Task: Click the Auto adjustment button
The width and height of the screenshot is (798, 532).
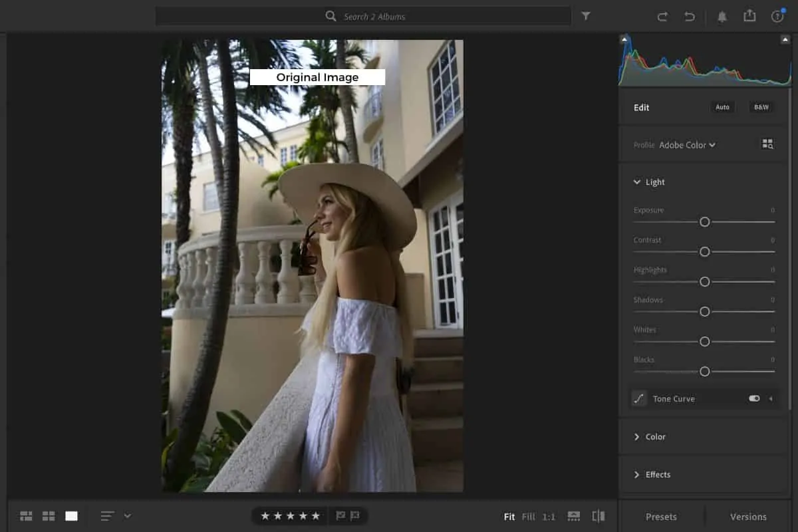Action: point(723,106)
